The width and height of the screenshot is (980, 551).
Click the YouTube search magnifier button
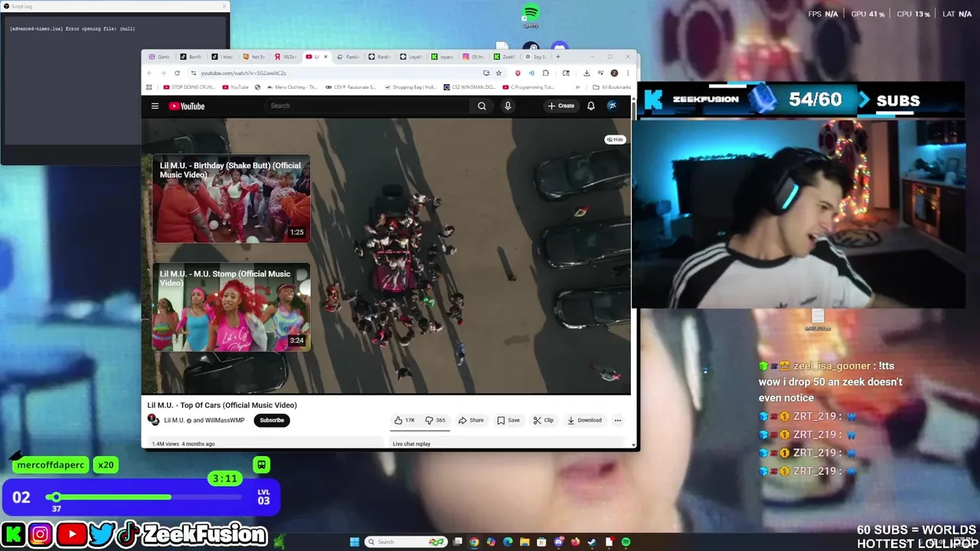pos(482,106)
